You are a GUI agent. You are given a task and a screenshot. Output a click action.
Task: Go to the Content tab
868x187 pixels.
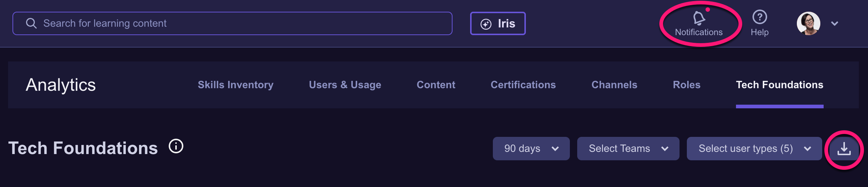(436, 85)
